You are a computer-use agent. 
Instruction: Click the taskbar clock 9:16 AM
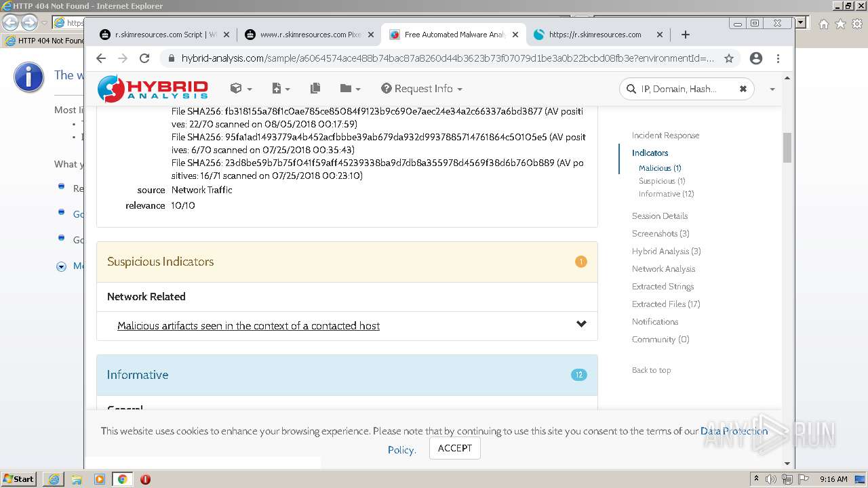pyautogui.click(x=833, y=479)
